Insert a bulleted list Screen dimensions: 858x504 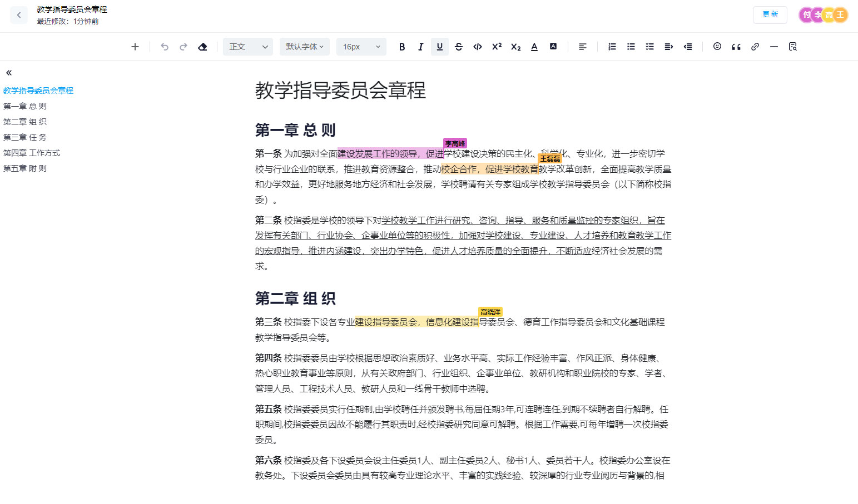(631, 47)
